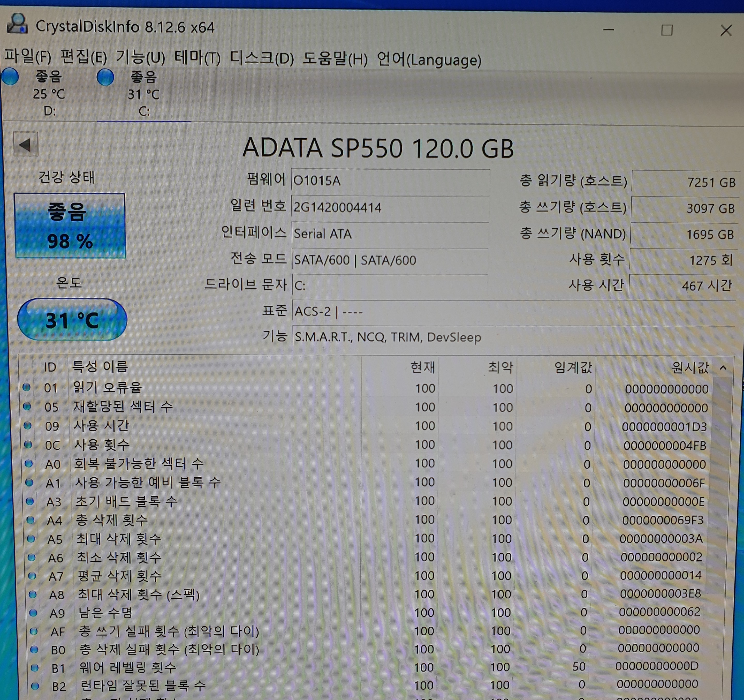Click status dot of B0 총 삭제 실패 횟수
Screen dimensions: 744x700
34,650
